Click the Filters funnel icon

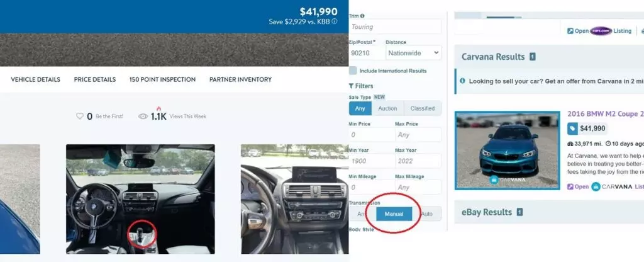[x=351, y=86]
